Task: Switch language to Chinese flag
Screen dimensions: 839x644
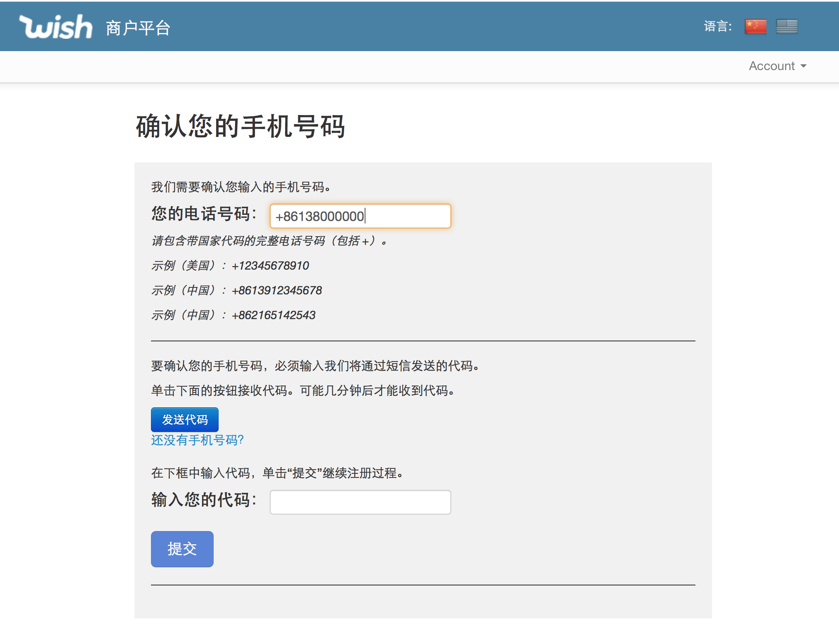Action: click(x=755, y=27)
